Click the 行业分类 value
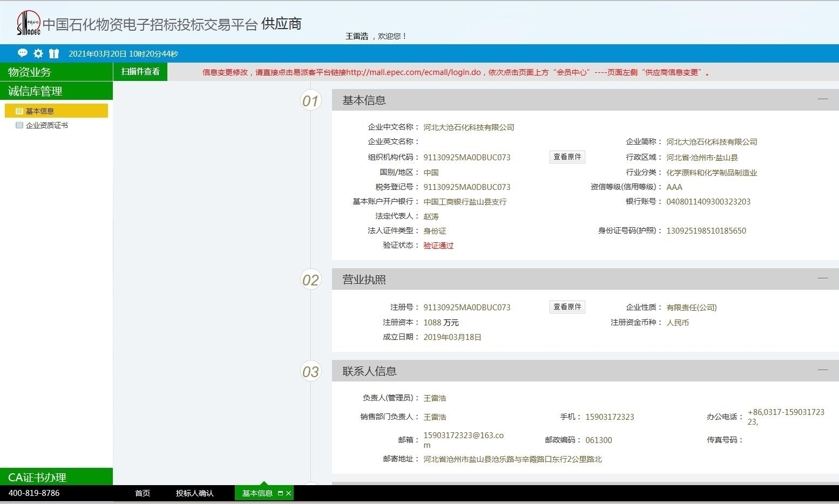Image resolution: width=839 pixels, height=504 pixels. point(712,173)
